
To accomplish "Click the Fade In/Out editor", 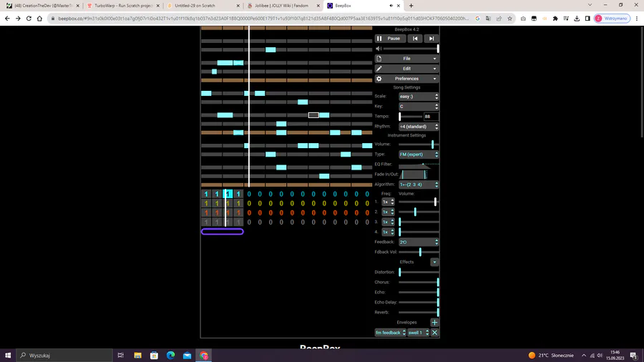I will (419, 175).
